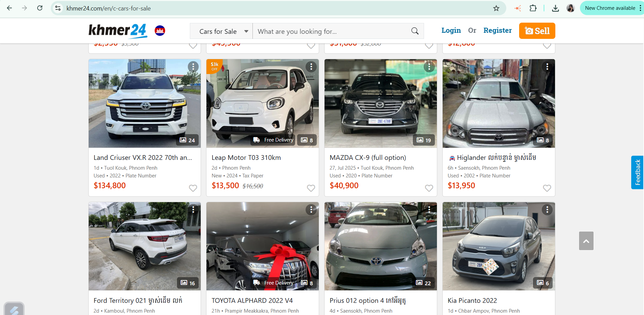Viewport: 644px width, 315px height.
Task: Favorite the Leap Motor T03 listing
Action: (311, 188)
